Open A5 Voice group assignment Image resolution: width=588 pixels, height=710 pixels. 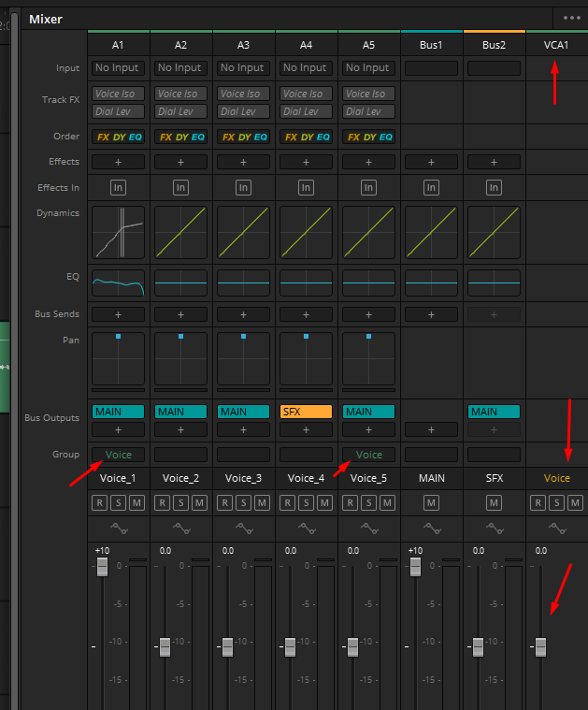[368, 455]
